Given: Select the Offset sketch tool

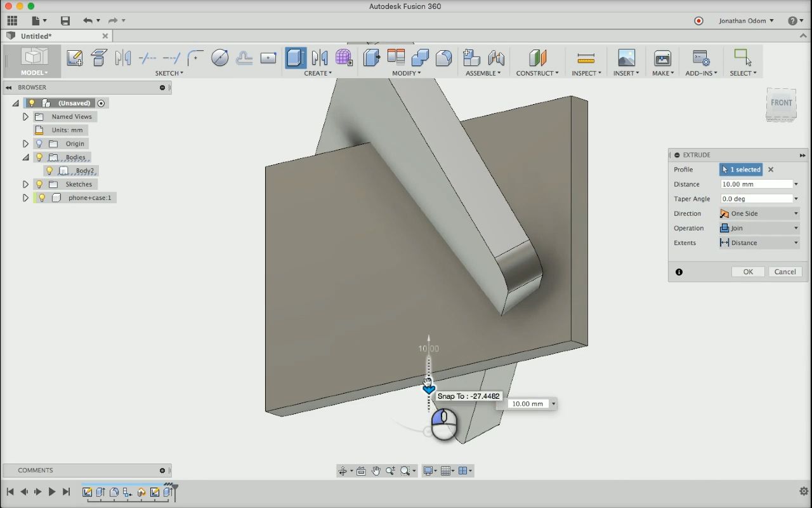Looking at the screenshot, I should [x=244, y=58].
